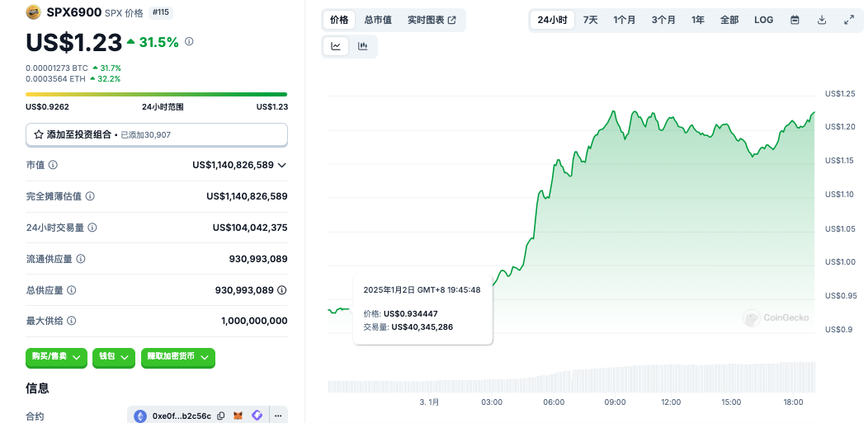868x423 pixels.
Task: Show info tooltip for 最大供给
Action: click(x=72, y=321)
